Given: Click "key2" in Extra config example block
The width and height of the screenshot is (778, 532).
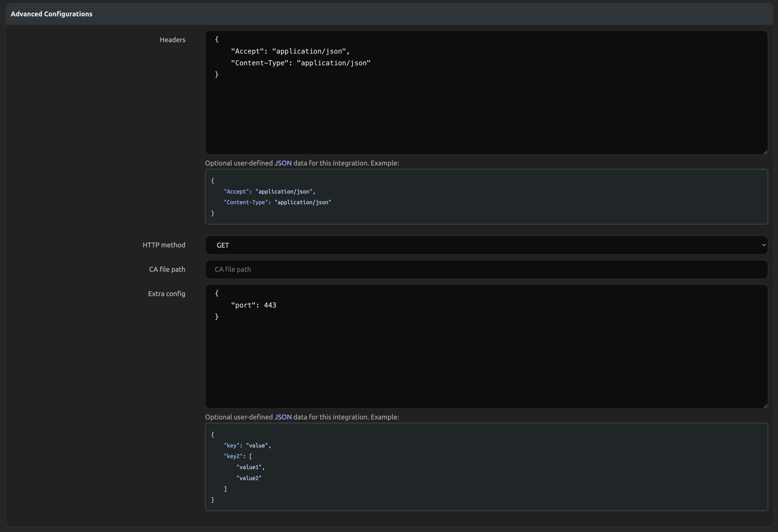Looking at the screenshot, I should [x=233, y=456].
